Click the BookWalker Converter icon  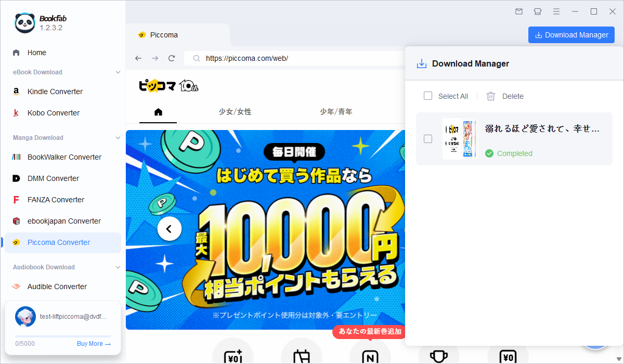16,157
